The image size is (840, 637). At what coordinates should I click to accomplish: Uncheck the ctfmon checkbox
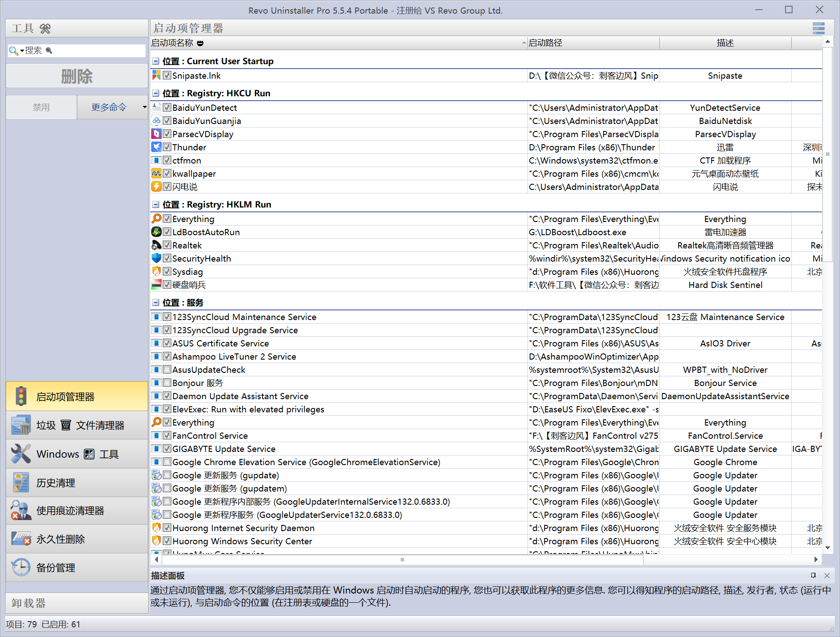167,160
